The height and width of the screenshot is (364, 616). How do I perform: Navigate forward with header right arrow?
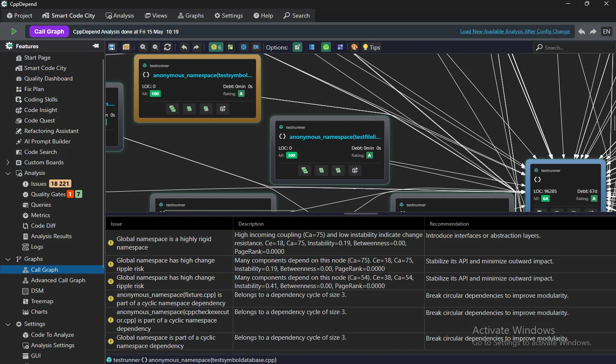click(x=593, y=31)
